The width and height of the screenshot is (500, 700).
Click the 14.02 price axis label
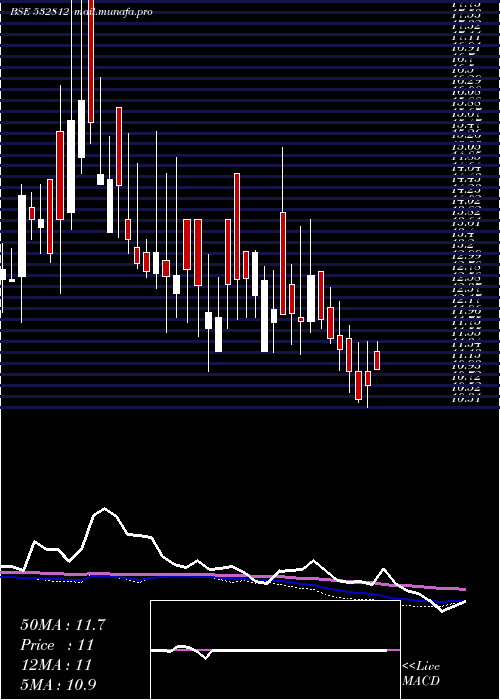466,201
